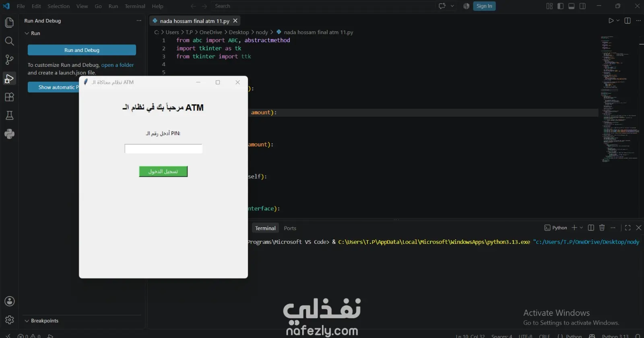Toggle the secondary side bar layout button
Screen dimensions: 644x338
point(582,6)
